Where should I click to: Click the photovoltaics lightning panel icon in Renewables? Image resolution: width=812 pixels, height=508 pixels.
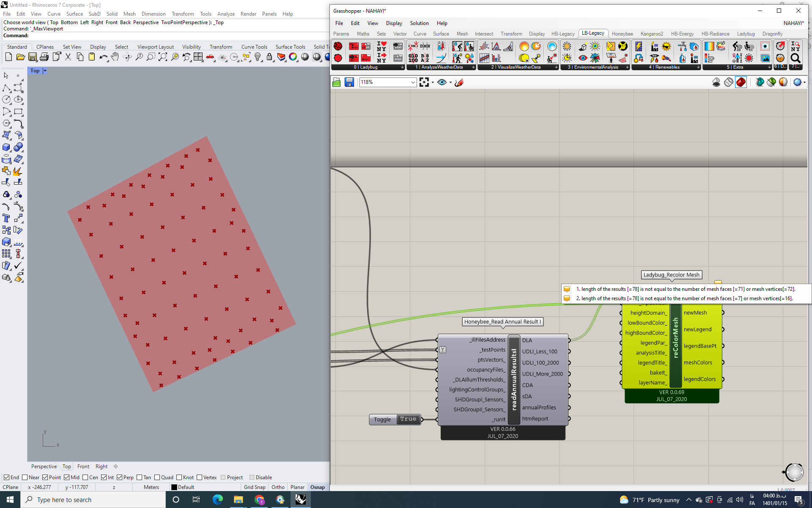[639, 46]
